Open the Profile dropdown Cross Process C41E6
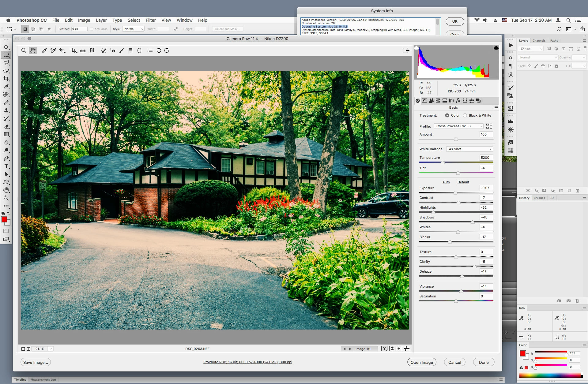Image resolution: width=588 pixels, height=384 pixels. (458, 126)
